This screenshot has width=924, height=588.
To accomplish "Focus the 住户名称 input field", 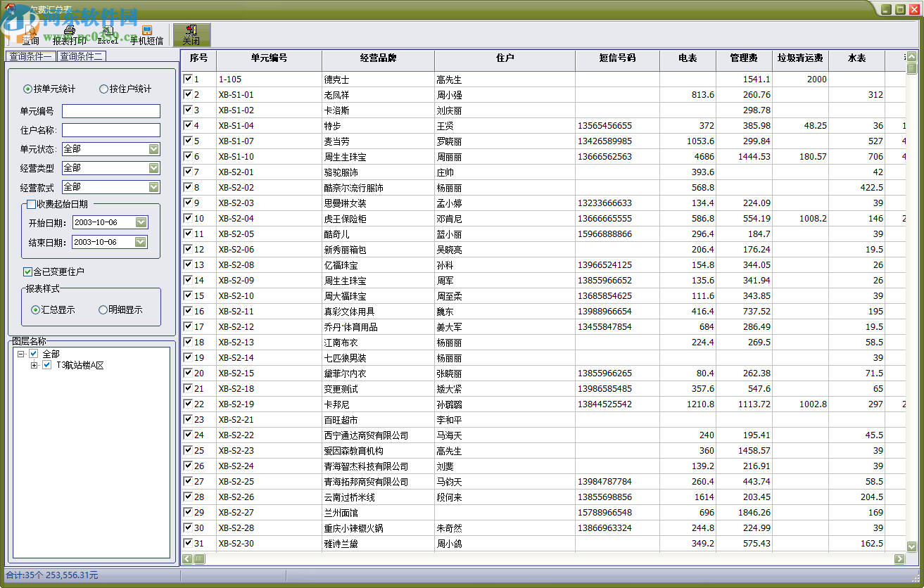I will point(111,130).
